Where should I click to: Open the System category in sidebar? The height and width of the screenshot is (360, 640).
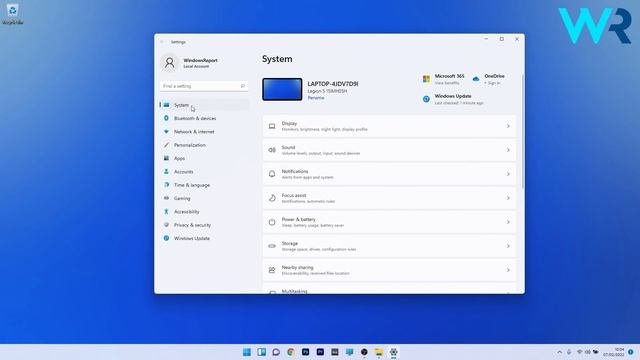tap(204, 105)
